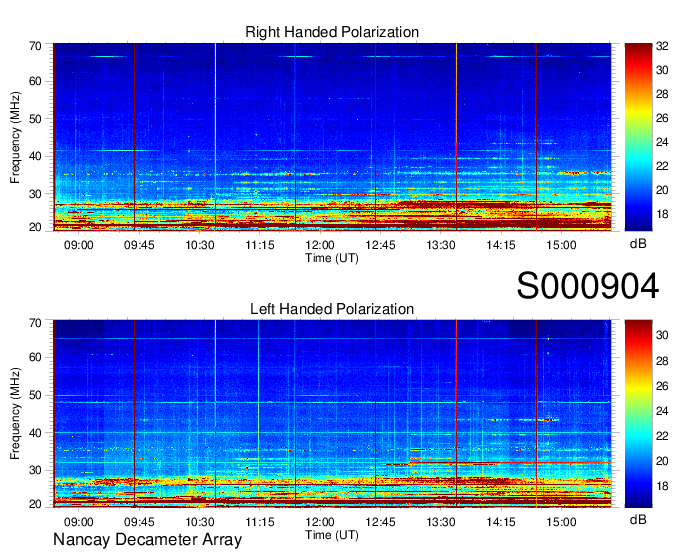The image size is (680, 552).
Task: Click the "70" frequency tick of Right Handed plot
Action: [x=35, y=46]
